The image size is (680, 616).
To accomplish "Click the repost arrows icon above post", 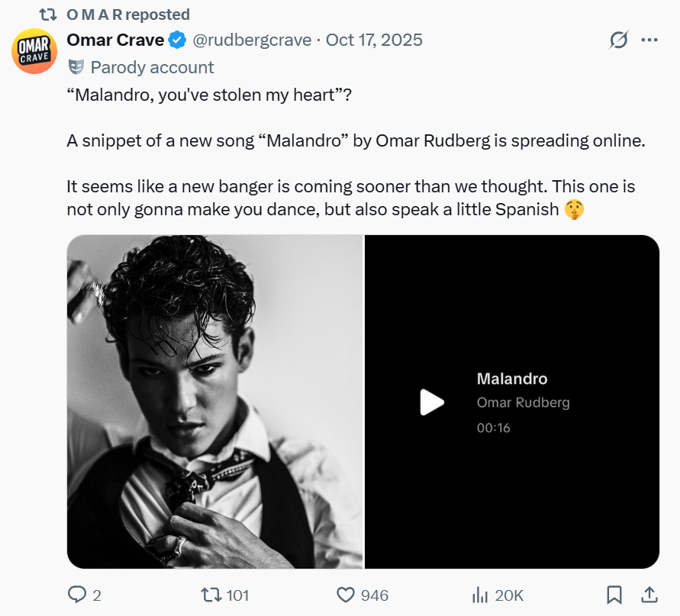I will pos(48,15).
